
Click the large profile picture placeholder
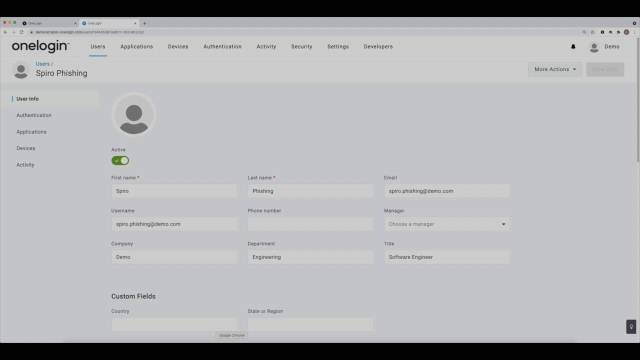(x=133, y=114)
